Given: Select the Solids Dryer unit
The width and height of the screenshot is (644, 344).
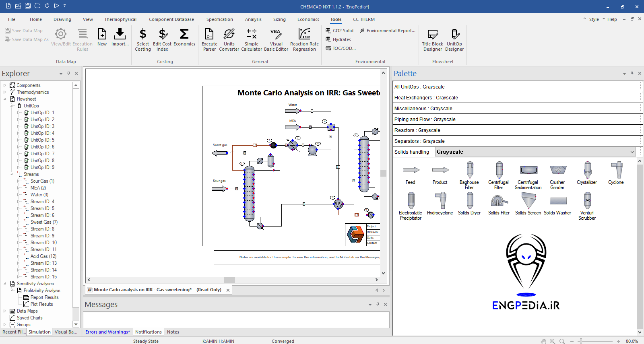Looking at the screenshot, I should pos(469,204).
